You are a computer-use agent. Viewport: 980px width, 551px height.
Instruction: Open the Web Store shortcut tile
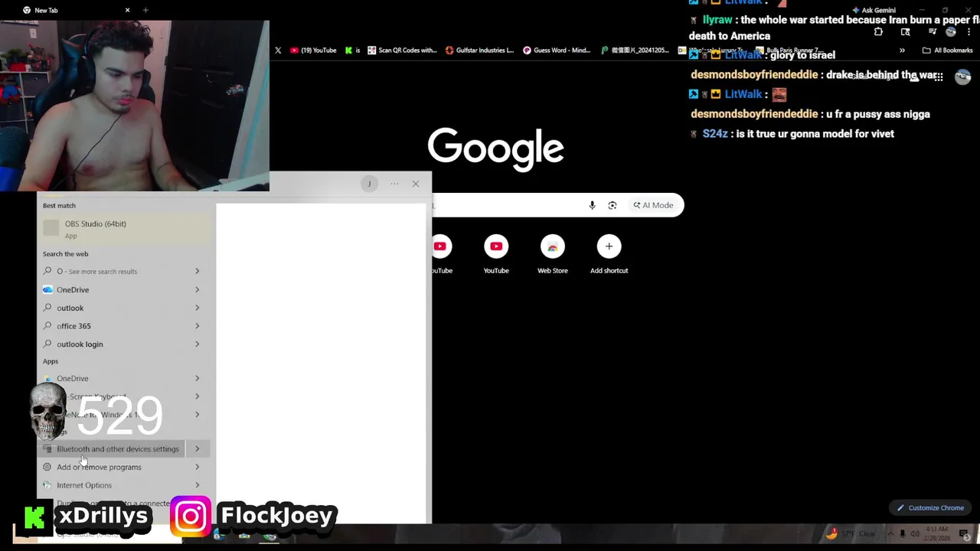click(553, 255)
